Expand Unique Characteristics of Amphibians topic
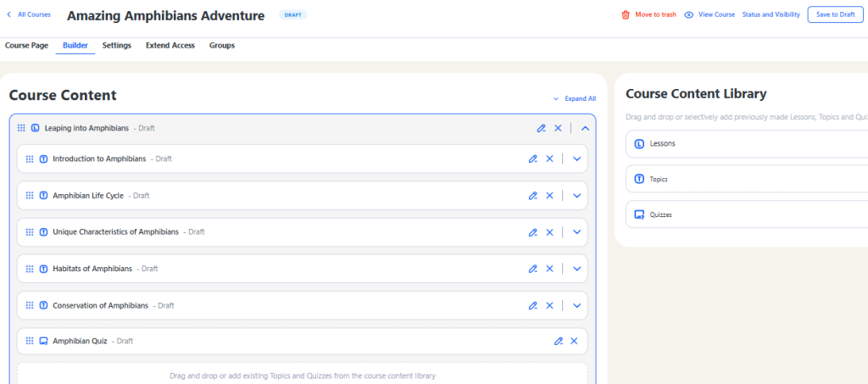 (576, 232)
